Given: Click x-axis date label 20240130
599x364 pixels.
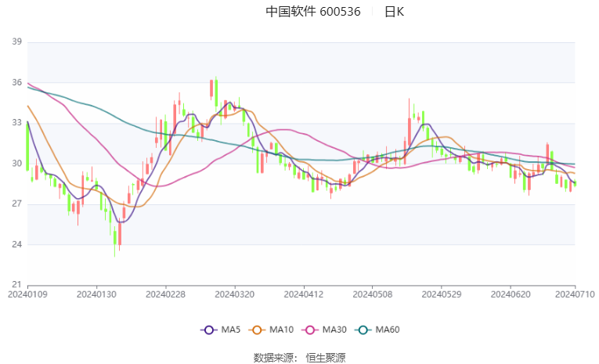Looking at the screenshot, I should (x=96, y=294).
